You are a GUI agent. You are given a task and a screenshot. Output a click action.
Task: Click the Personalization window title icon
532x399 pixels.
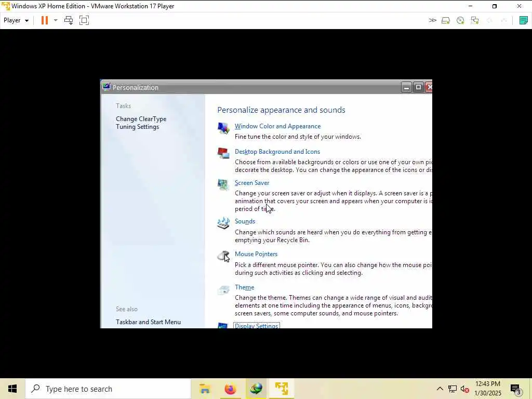106,87
